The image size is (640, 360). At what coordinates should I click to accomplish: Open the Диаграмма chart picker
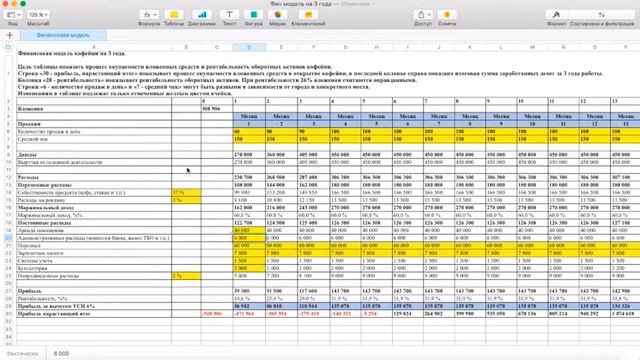click(202, 15)
